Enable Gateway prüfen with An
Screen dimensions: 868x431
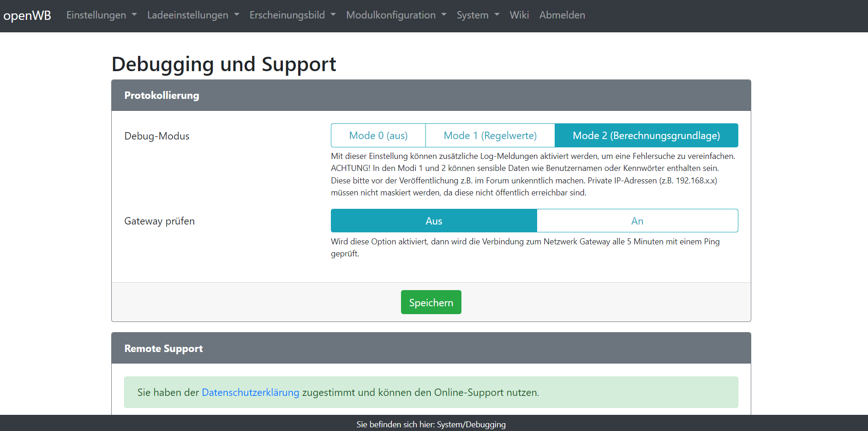coord(637,221)
